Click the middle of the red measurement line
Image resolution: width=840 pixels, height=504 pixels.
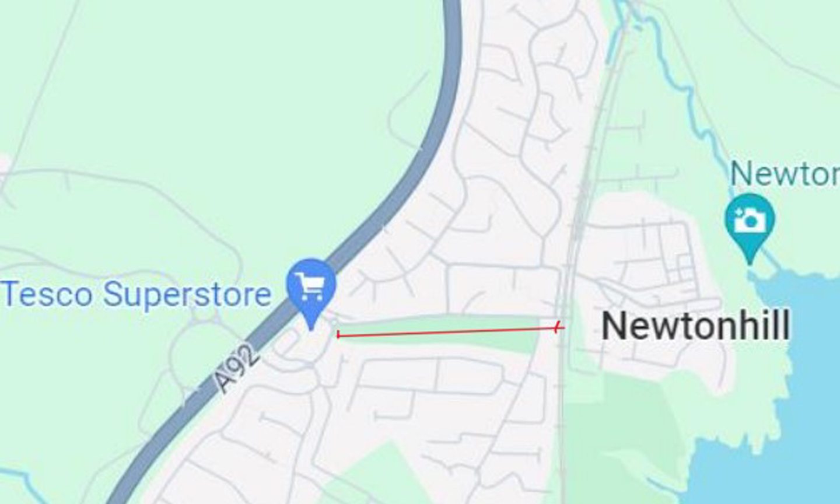click(448, 331)
